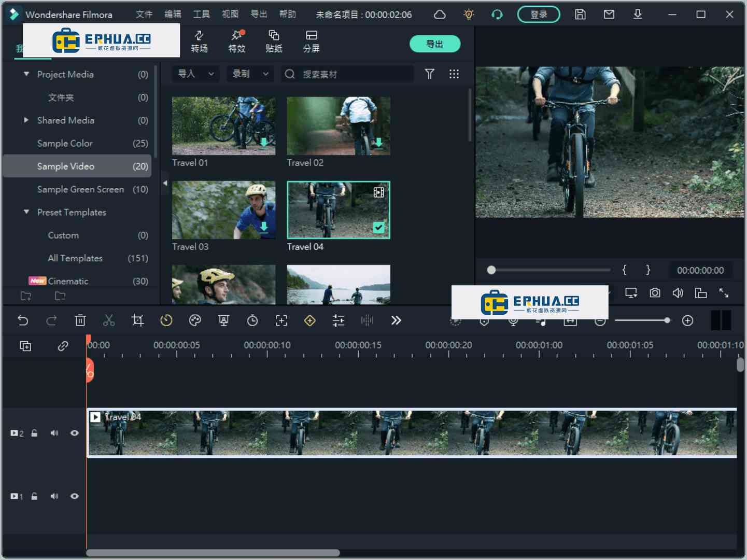Switch media view with grid dots icon
Image resolution: width=747 pixels, height=560 pixels.
coord(454,74)
